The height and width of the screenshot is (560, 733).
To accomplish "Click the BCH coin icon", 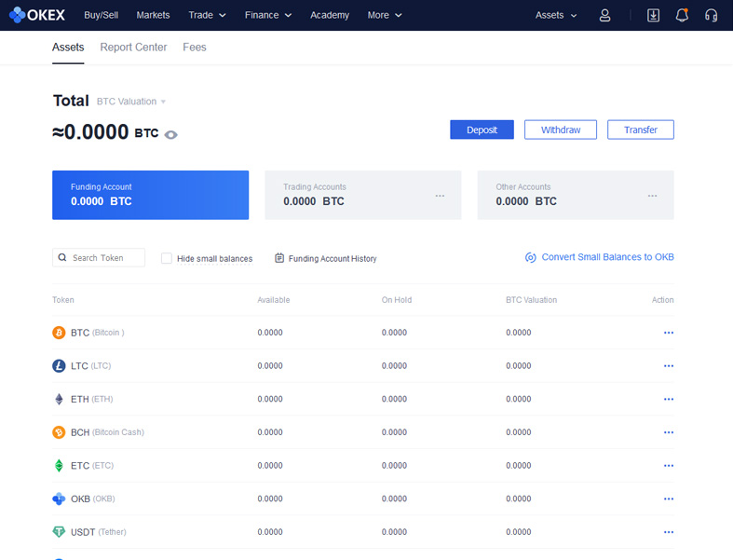I will click(59, 432).
